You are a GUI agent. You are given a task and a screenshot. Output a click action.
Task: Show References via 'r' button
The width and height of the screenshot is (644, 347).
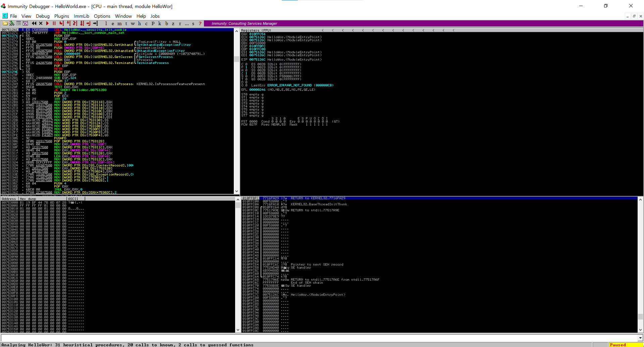180,23
